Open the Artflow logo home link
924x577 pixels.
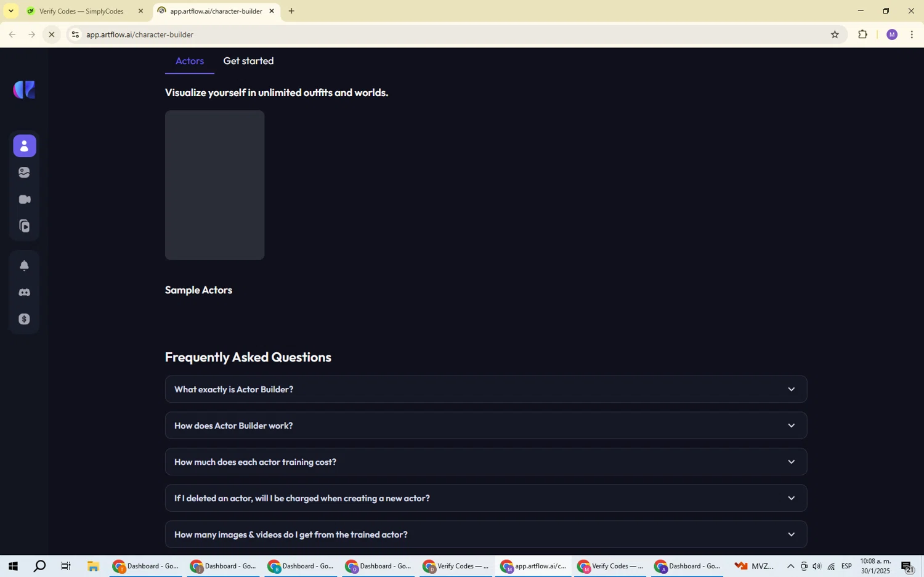click(x=25, y=90)
